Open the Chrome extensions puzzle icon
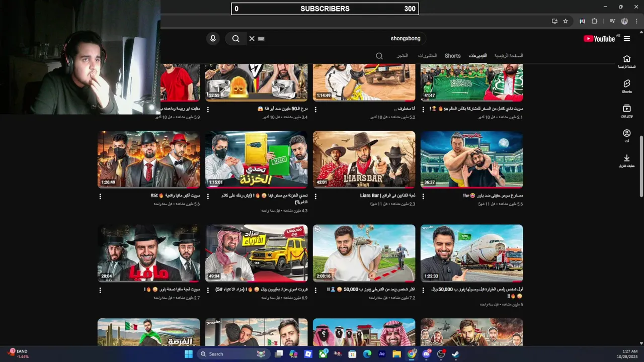Image resolution: width=644 pixels, height=362 pixels. (595, 21)
